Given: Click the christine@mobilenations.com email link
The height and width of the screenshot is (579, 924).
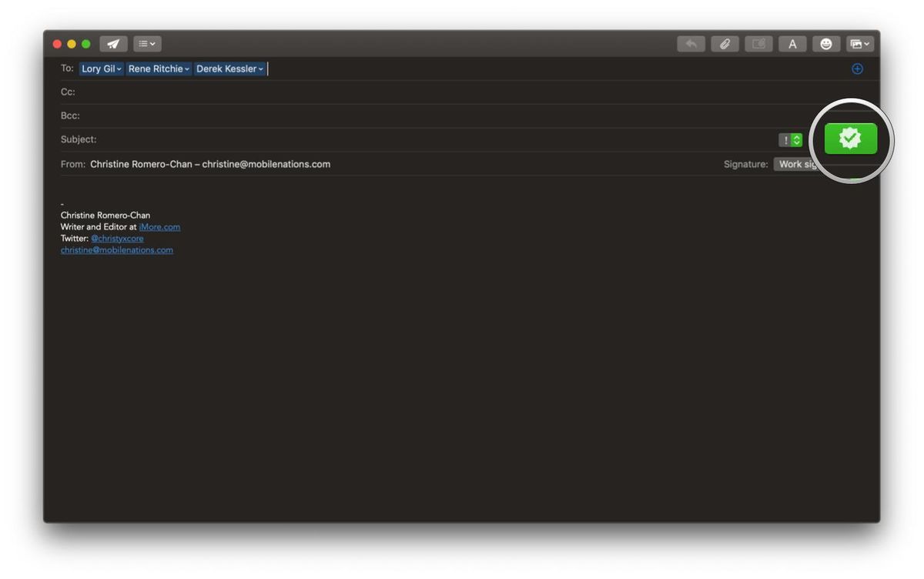Looking at the screenshot, I should [x=116, y=249].
